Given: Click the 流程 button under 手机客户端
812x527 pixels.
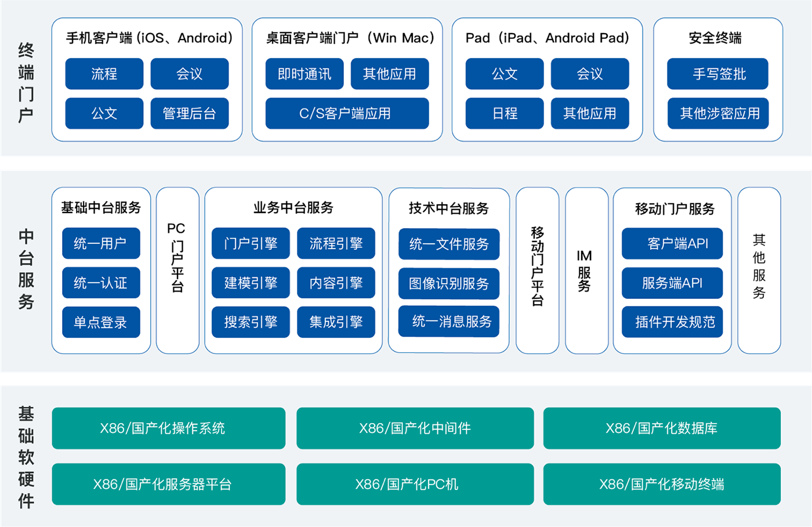Looking at the screenshot, I should click(104, 74).
